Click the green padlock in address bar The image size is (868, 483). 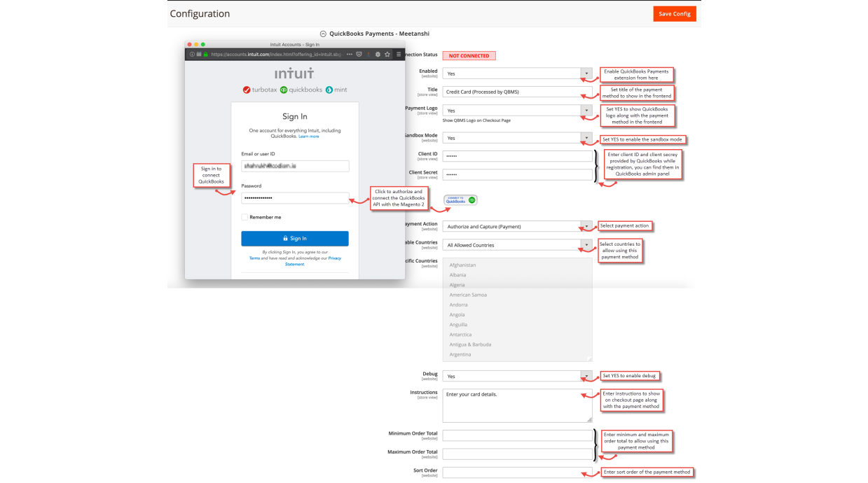pyautogui.click(x=207, y=54)
